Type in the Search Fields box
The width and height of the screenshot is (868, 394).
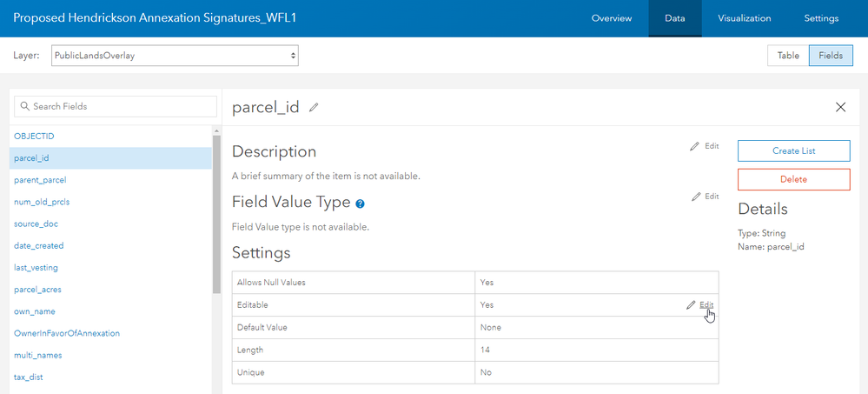122,106
